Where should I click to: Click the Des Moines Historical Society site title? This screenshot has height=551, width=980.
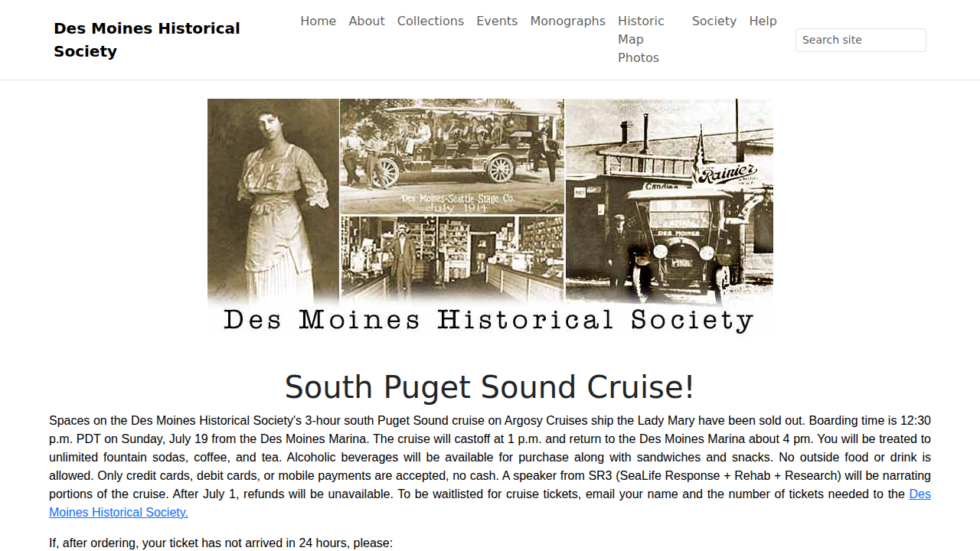(147, 40)
